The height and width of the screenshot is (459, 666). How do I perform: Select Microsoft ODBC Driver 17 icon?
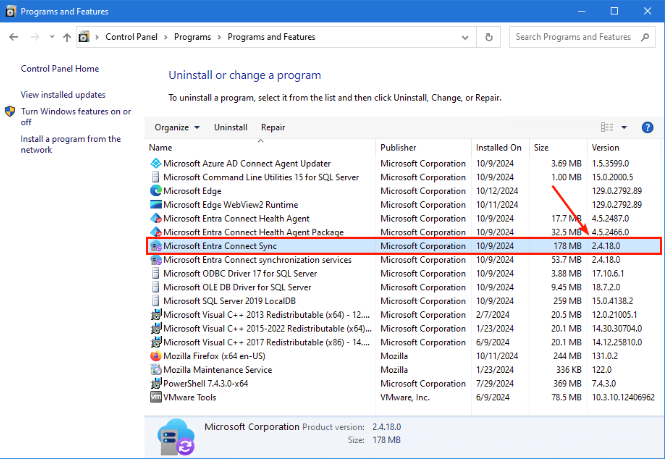click(156, 273)
